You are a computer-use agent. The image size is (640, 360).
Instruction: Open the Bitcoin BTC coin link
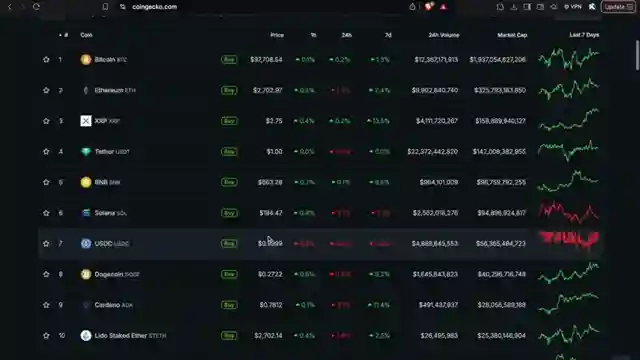[111, 60]
